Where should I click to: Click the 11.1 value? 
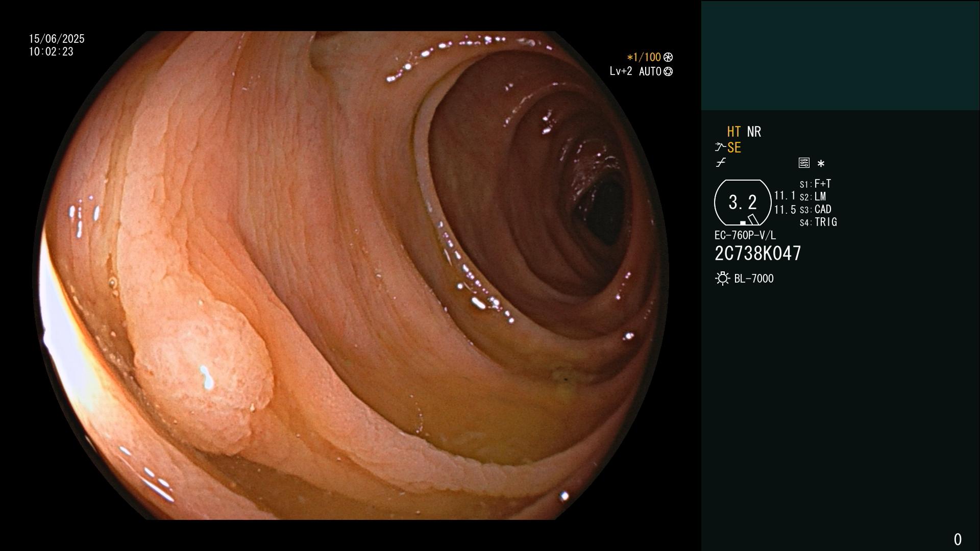point(785,195)
